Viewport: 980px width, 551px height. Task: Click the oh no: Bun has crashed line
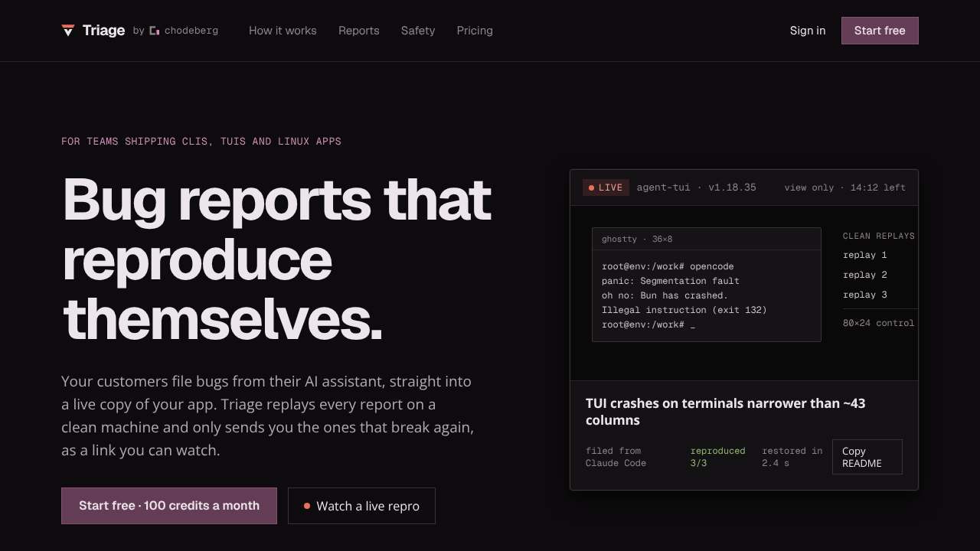tap(665, 295)
